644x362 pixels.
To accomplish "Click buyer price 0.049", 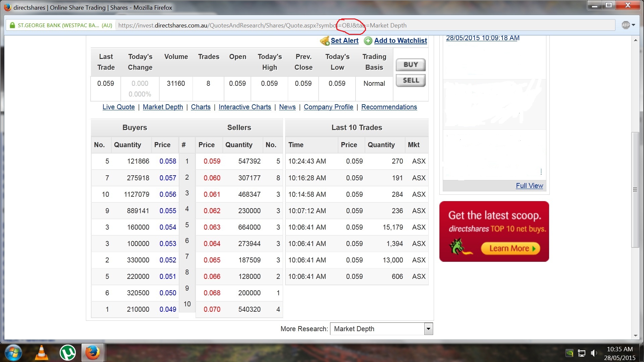I will point(168,309).
